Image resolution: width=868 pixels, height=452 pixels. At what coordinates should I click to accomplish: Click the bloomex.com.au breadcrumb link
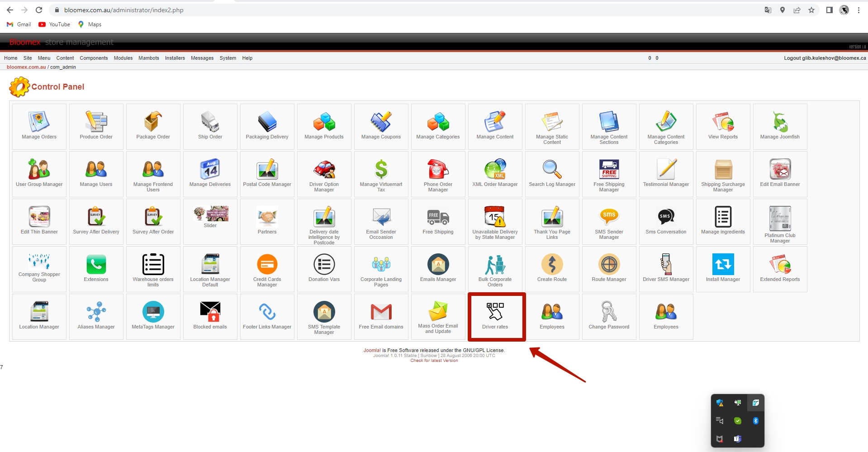[26, 67]
